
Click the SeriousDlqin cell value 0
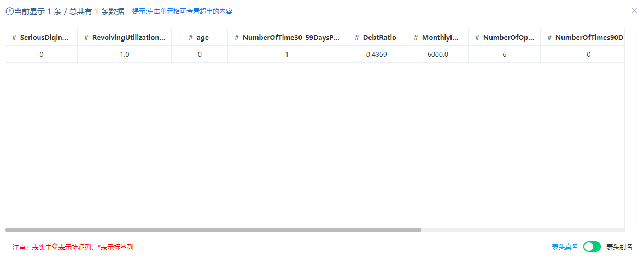[41, 54]
